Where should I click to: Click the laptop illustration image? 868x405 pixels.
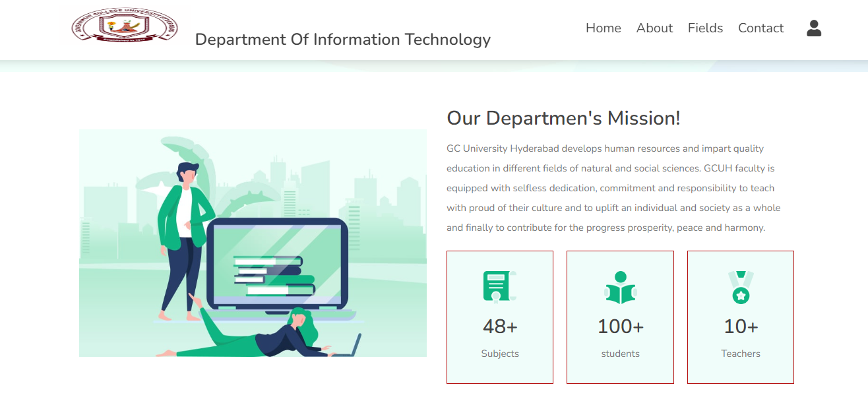(253, 243)
